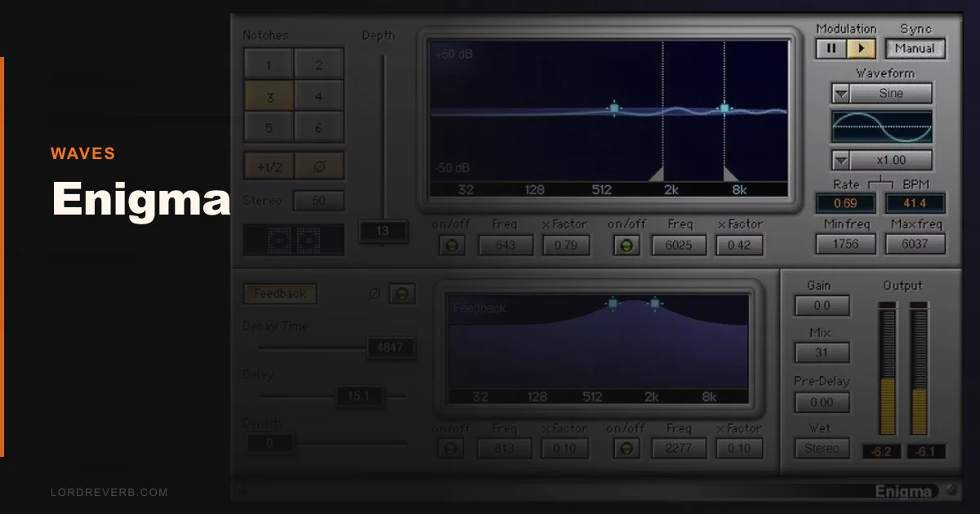Screen dimensions: 980x514
Task: Click the right triangle marker near 8k
Action: coord(730,174)
